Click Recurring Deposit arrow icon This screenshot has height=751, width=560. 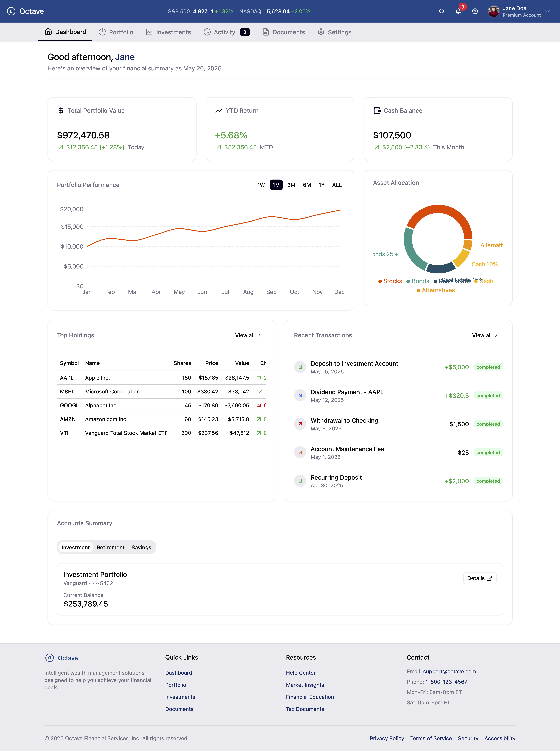click(300, 481)
